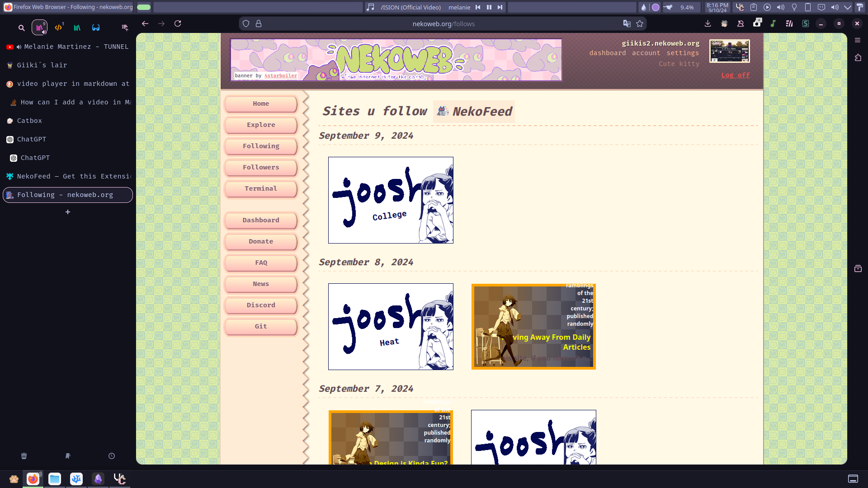Toggle the previous track playback button
Viewport: 868px width, 488px height.
[x=477, y=7]
